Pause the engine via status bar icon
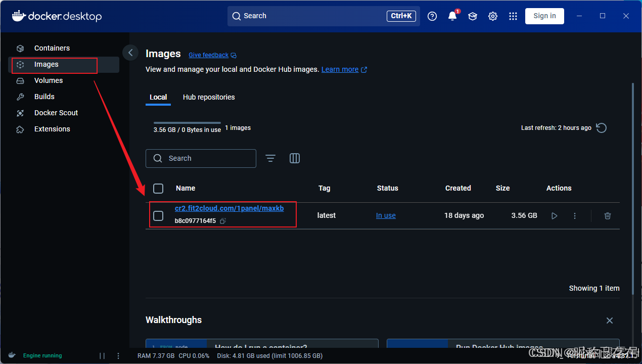642x364 pixels. [x=102, y=356]
